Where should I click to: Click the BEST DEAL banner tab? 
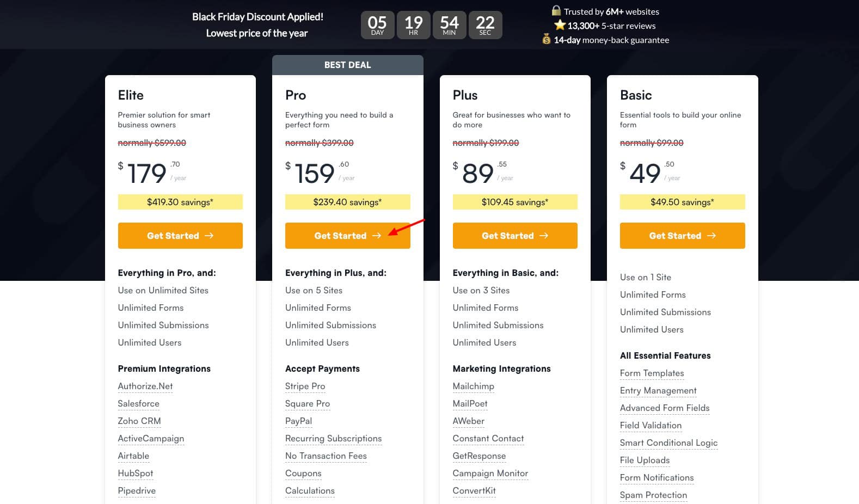347,65
